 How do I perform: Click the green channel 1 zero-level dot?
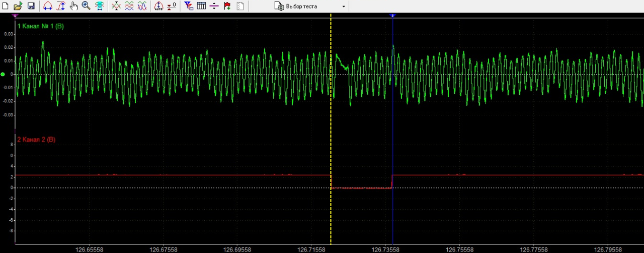tap(3, 75)
